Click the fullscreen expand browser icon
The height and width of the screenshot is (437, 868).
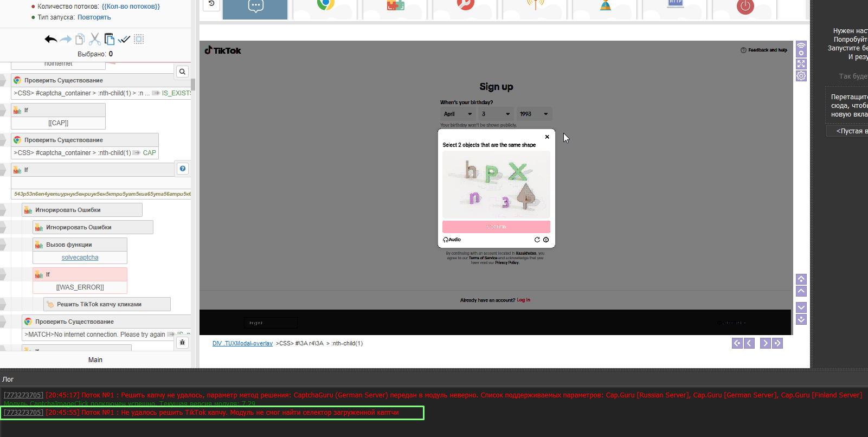(801, 64)
